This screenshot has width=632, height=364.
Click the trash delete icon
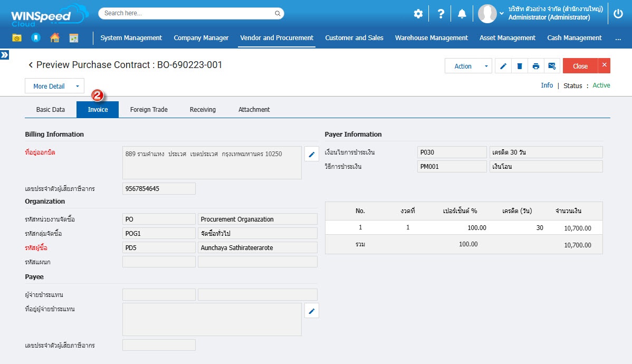(x=520, y=66)
